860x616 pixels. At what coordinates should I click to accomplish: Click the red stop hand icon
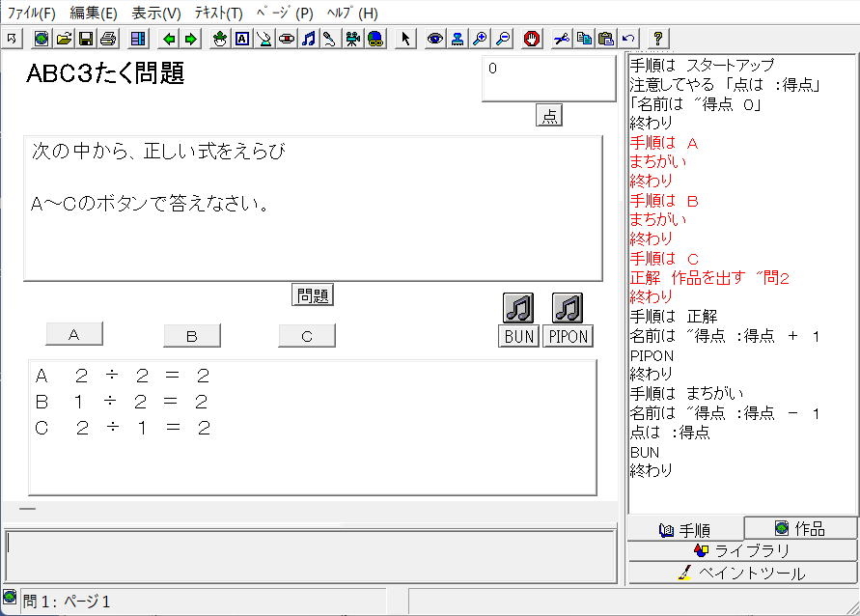[532, 39]
